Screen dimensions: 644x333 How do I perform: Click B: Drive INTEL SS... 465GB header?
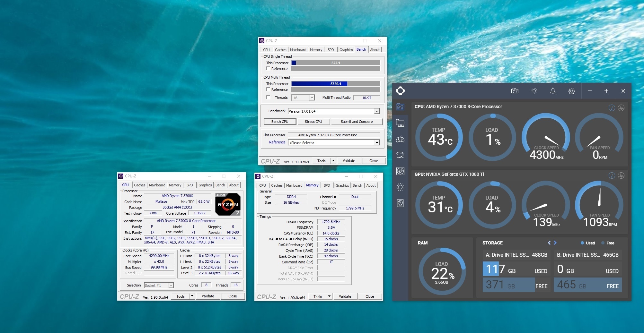587,255
